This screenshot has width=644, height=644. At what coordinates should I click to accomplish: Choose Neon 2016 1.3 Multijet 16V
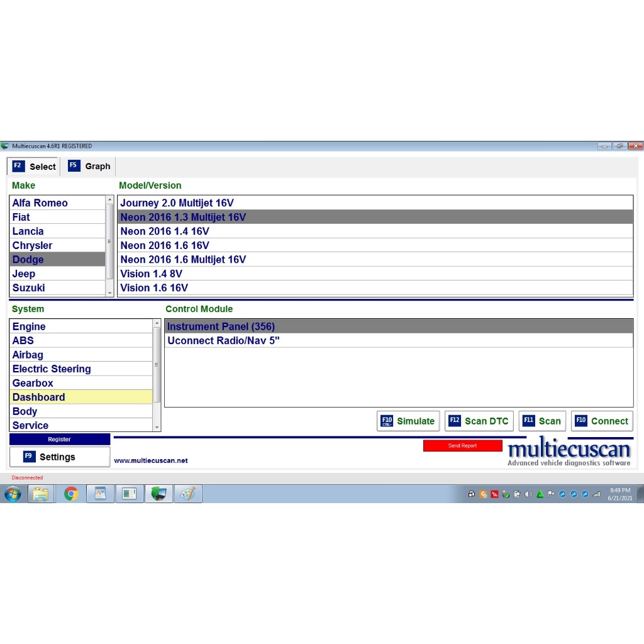coord(375,217)
